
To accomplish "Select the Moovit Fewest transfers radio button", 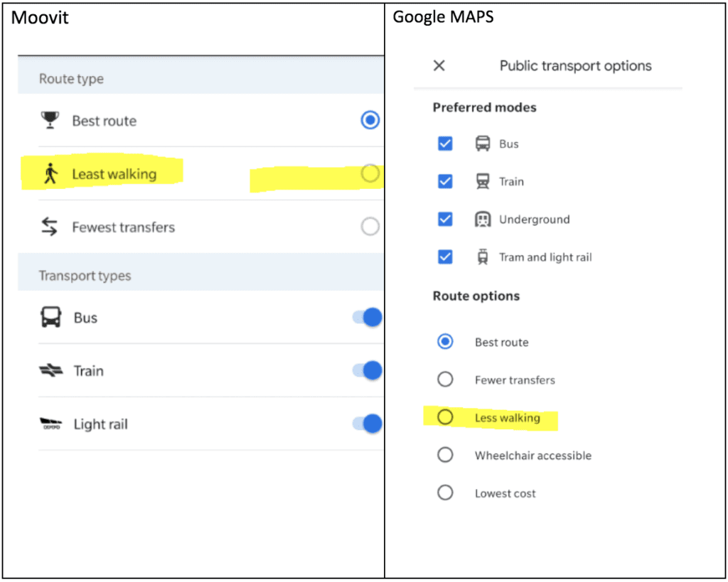I will [370, 227].
